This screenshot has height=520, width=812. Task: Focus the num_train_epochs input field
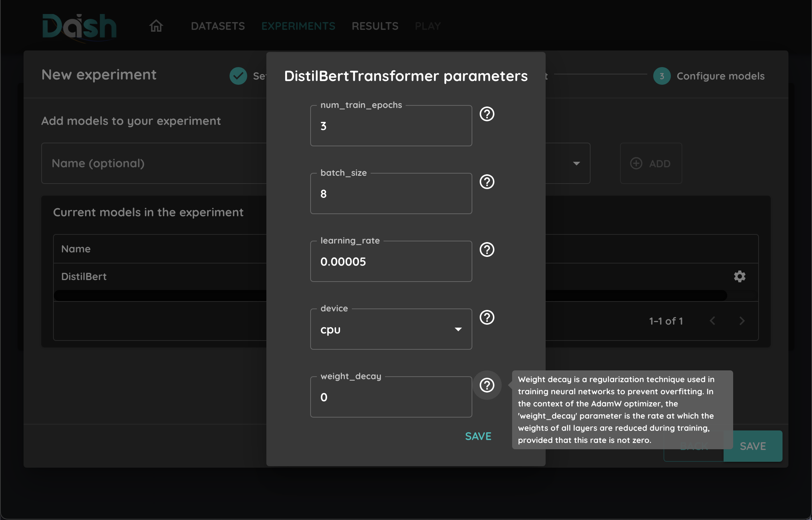tap(391, 126)
